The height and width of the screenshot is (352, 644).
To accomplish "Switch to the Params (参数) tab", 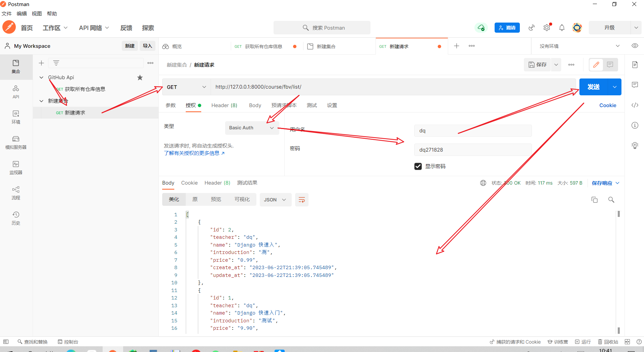I will coord(171,105).
